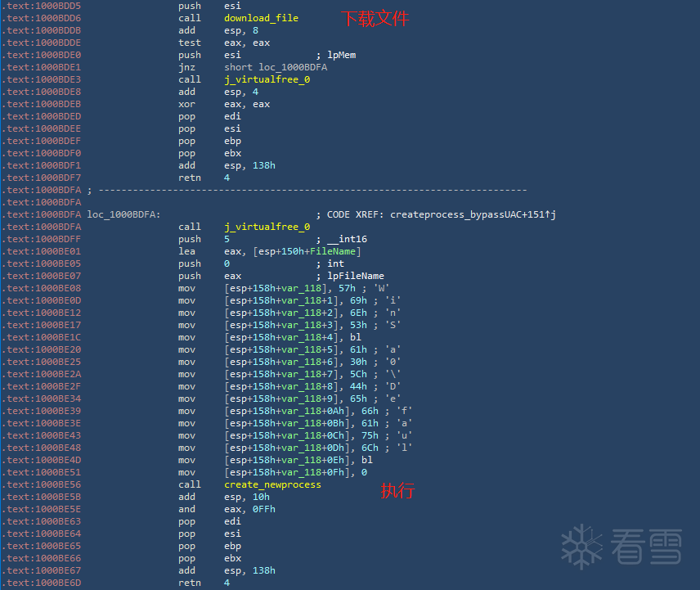The width and height of the screenshot is (700, 590).
Task: Select the esp, 8 operand
Action: tap(241, 30)
